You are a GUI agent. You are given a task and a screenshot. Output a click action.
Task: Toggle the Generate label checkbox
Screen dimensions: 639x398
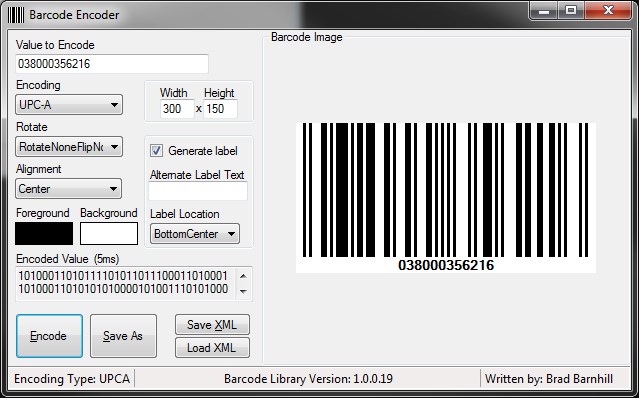[x=156, y=151]
